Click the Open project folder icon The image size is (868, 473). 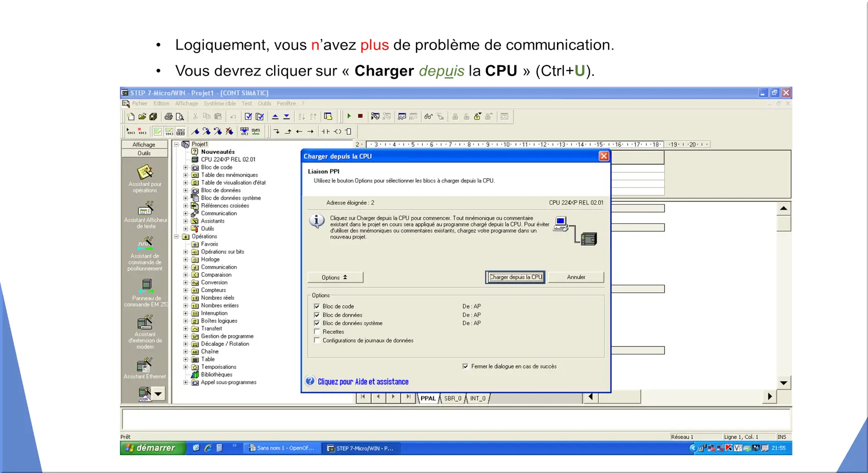142,116
